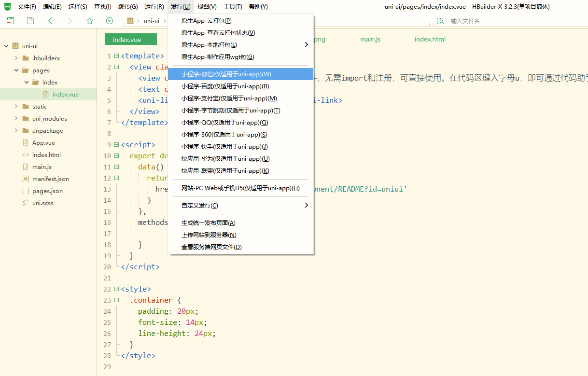Click the uni_modules folder icon
Viewport: 588px width, 376px height.
26,118
